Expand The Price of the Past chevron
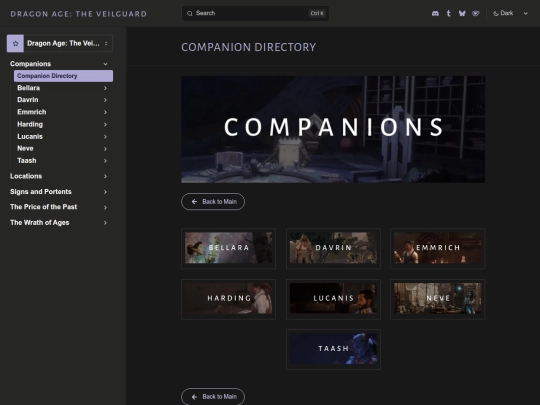540x405 pixels. tap(105, 207)
